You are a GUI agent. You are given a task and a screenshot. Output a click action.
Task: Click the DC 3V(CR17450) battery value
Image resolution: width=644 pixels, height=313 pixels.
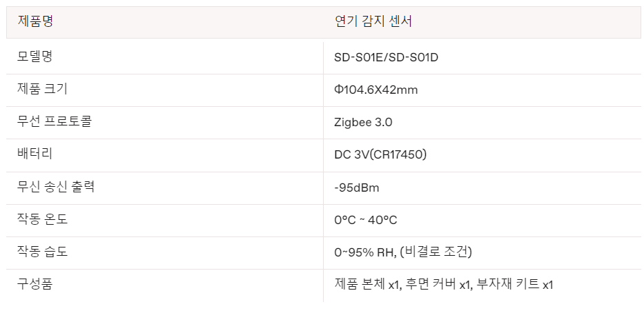pos(380,154)
